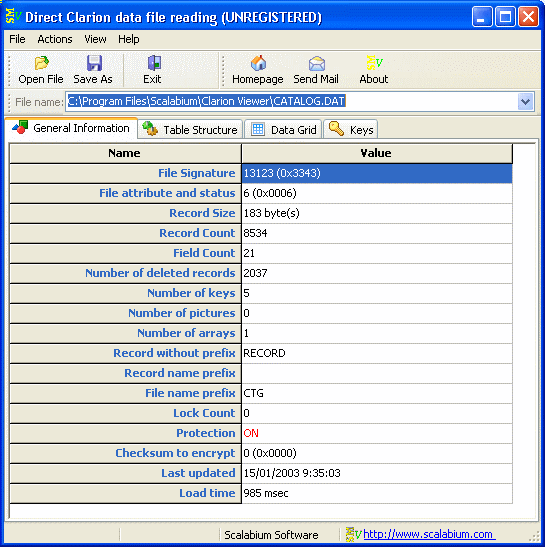This screenshot has height=547, width=545.
Task: Click the General Information tab shapes icon
Action: (20, 127)
